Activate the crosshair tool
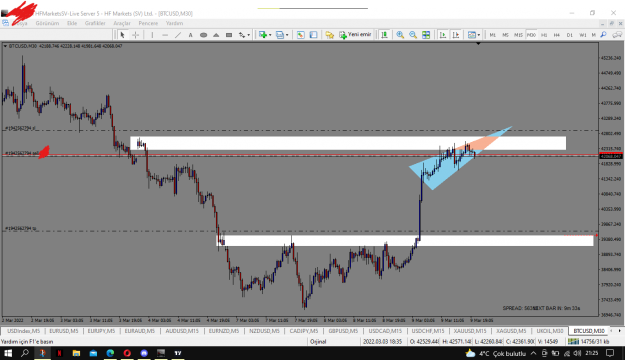The width and height of the screenshot is (625, 360). (136, 35)
